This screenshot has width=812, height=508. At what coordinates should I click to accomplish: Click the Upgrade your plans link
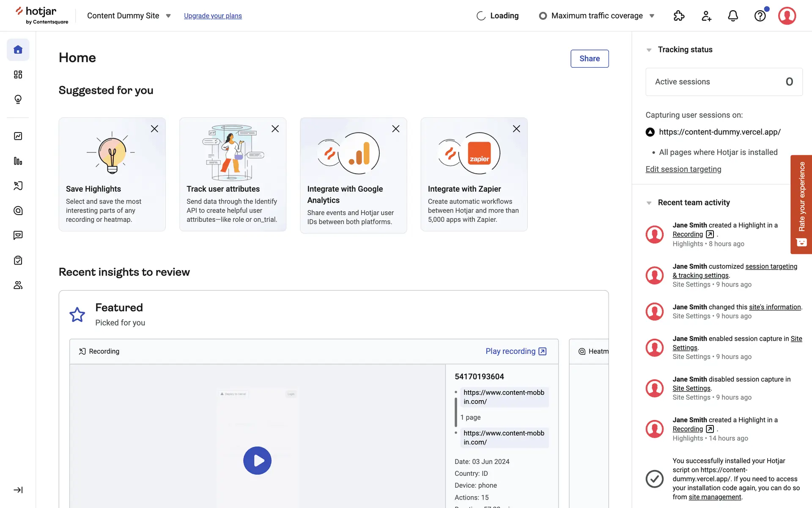[213, 16]
